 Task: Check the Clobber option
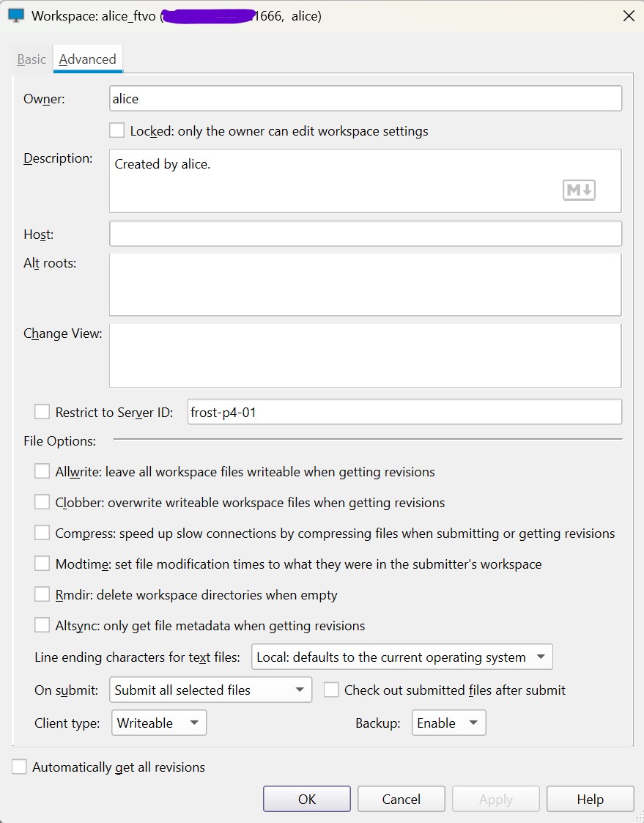point(42,503)
